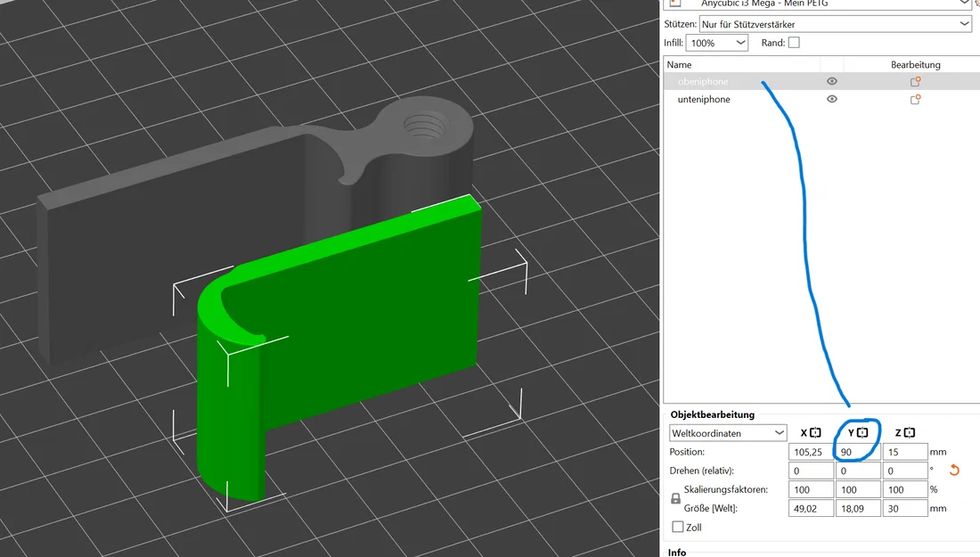
Task: Click the X axis mirror icon
Action: (815, 432)
